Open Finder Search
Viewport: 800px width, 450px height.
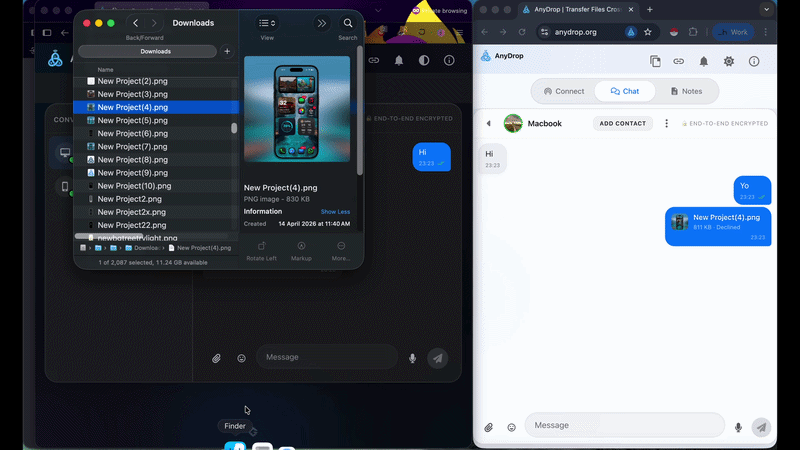pyautogui.click(x=348, y=23)
